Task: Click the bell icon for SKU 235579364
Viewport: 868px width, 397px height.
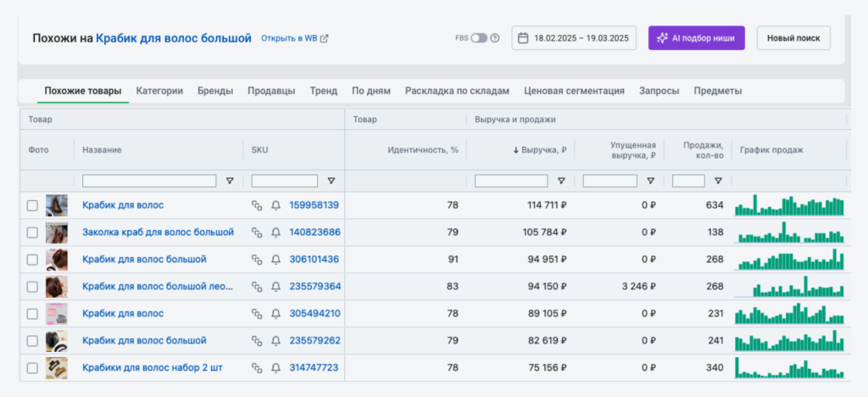Action: [275, 287]
